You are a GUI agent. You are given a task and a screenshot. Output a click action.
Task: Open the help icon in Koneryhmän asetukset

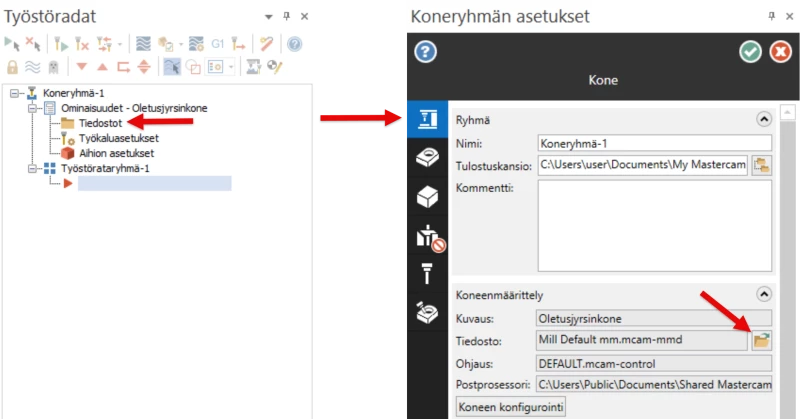(x=425, y=52)
